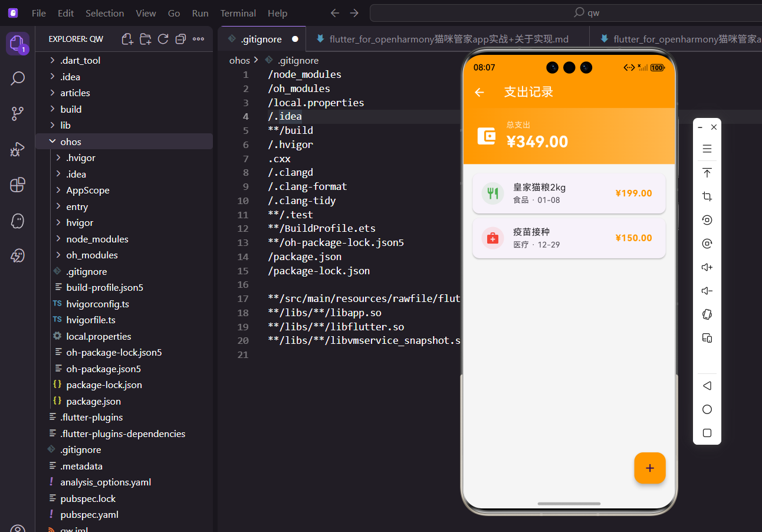
Task: Open the Search view in activity bar
Action: tap(17, 78)
